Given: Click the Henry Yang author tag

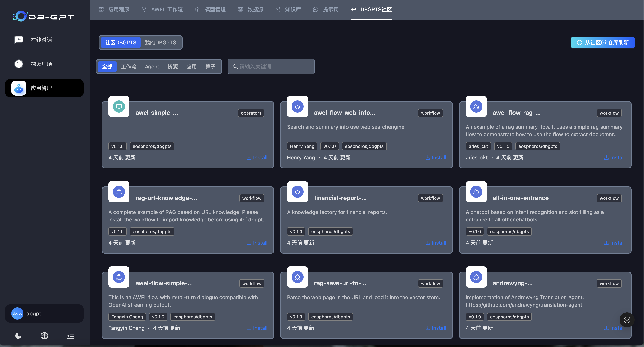Looking at the screenshot, I should pyautogui.click(x=302, y=146).
